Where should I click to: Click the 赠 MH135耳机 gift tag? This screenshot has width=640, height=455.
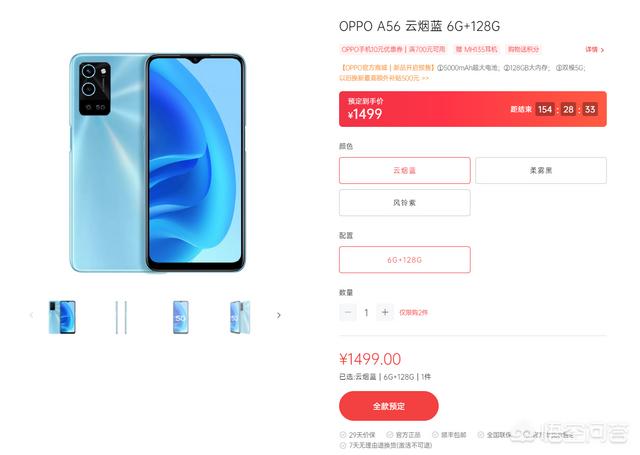tap(476, 49)
